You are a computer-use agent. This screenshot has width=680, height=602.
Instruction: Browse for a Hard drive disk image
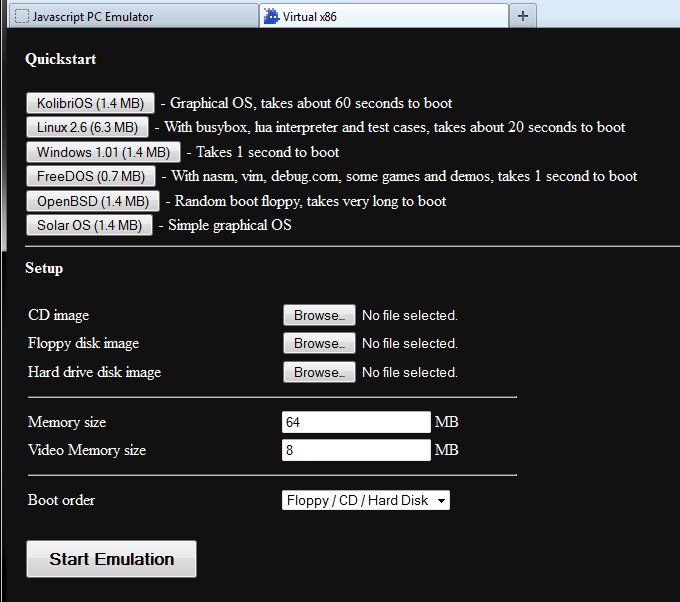click(x=319, y=372)
